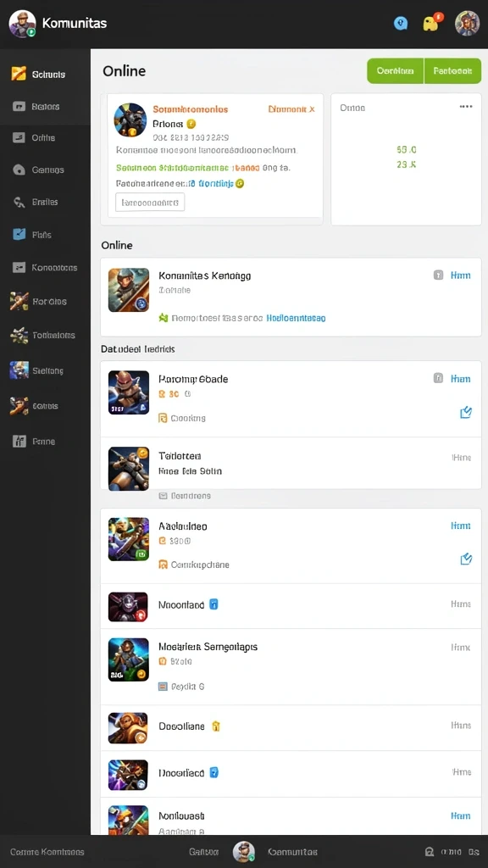Screen dimensions: 488x868
Task: Click the orange tag icon under 'Aaleulnieo'
Action: tap(164, 565)
